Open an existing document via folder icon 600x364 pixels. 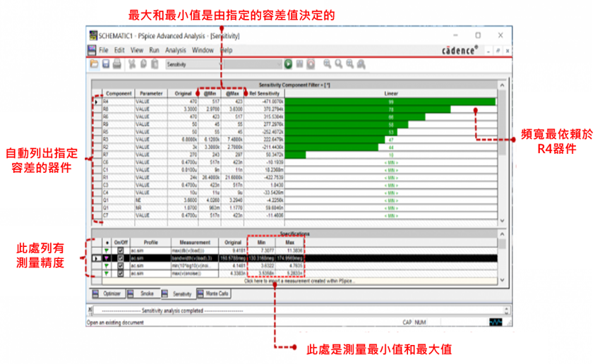[94, 64]
